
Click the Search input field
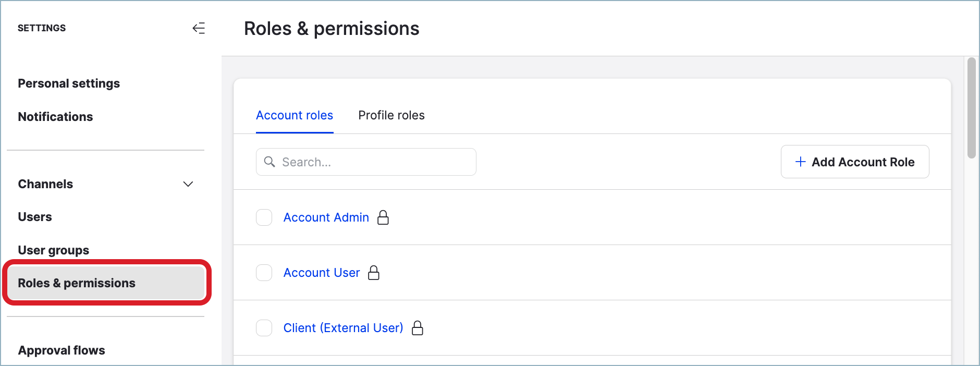[x=365, y=162]
